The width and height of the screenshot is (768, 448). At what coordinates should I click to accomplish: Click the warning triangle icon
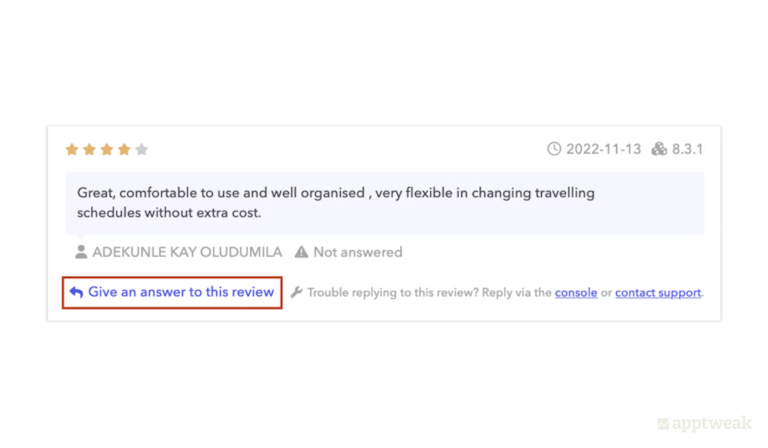[301, 252]
